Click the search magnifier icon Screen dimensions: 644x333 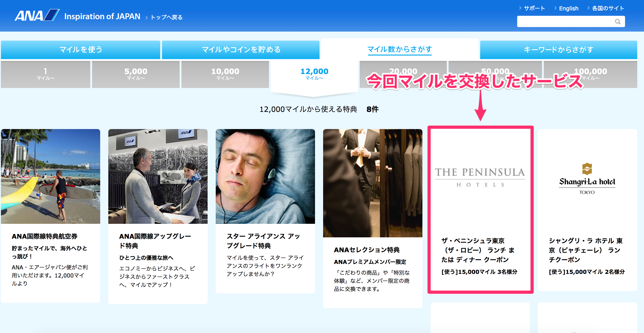tap(618, 22)
